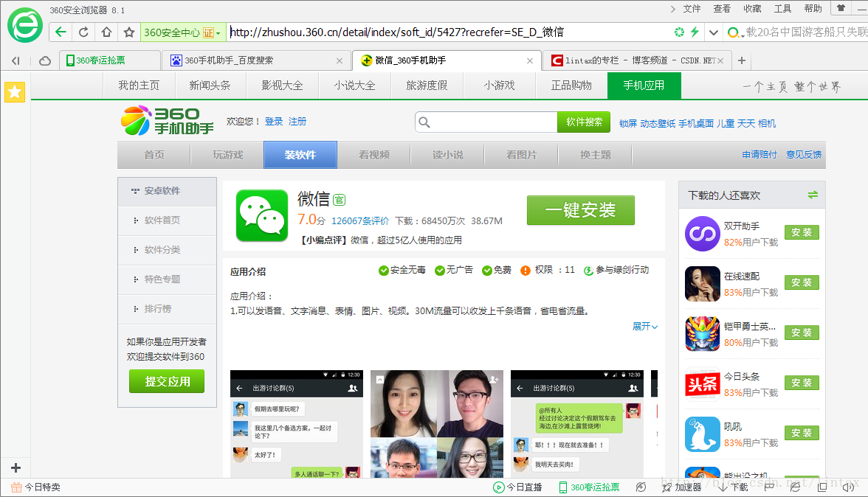This screenshot has width=868, height=497.
Task: Open address bar history dropdown arrow
Action: click(x=714, y=32)
